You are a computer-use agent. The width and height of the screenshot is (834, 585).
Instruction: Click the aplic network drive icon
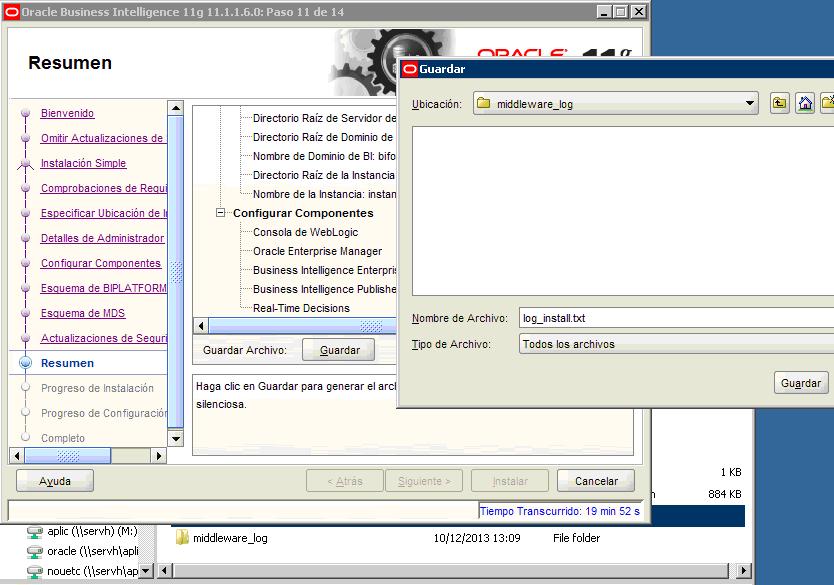pos(35,531)
